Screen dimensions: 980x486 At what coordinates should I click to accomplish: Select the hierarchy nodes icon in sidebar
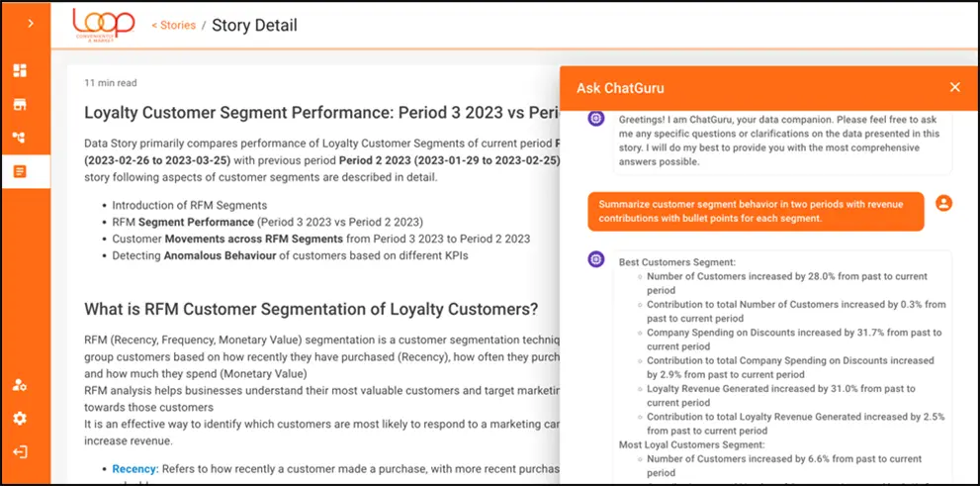click(x=20, y=138)
